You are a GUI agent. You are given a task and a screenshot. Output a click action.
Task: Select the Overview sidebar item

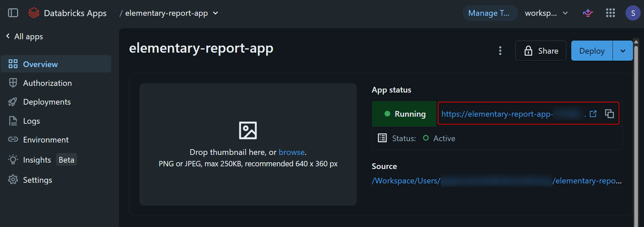56,64
